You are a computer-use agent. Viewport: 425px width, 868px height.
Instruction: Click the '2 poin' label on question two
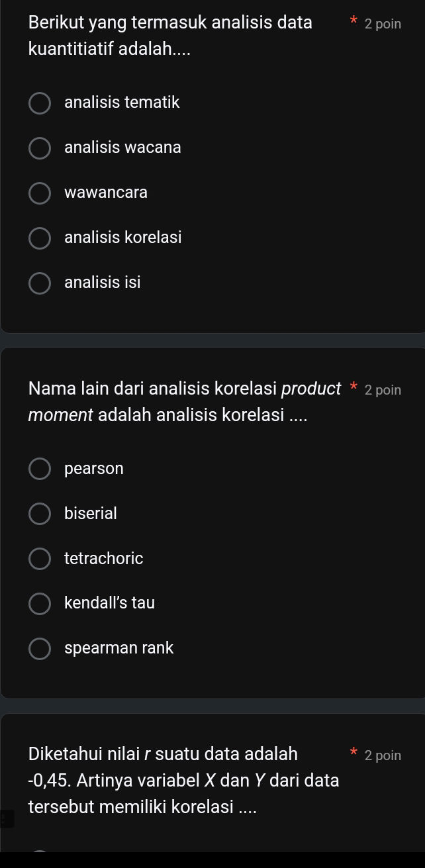click(x=383, y=390)
